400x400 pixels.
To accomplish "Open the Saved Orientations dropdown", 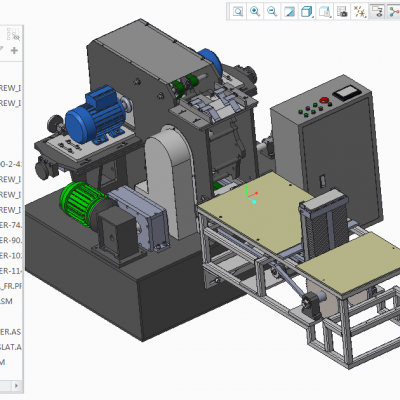I will [x=325, y=12].
